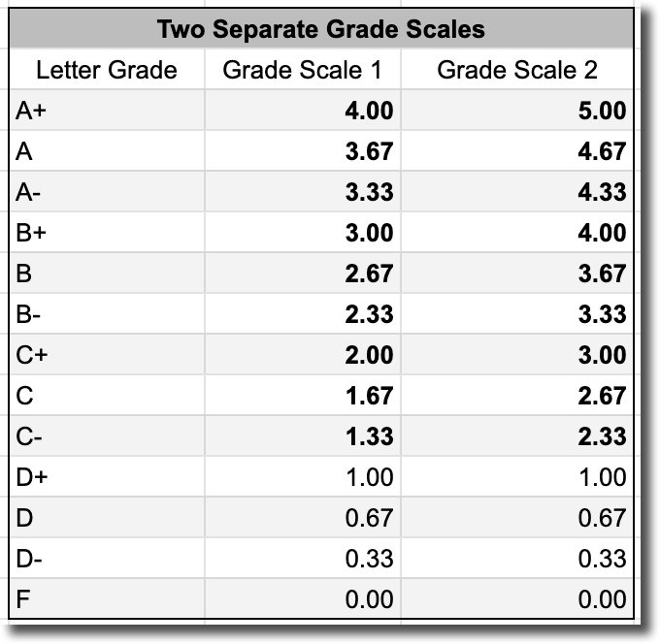The width and height of the screenshot is (660, 644).
Task: Select the "Grade Scale 1" column header
Action: click(x=303, y=70)
